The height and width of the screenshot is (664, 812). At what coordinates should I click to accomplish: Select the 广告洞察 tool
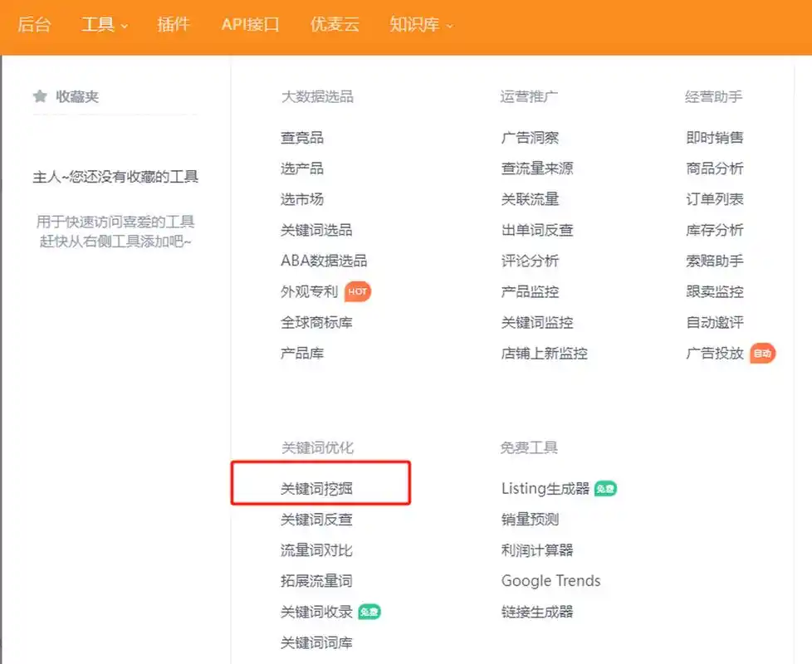point(531,138)
